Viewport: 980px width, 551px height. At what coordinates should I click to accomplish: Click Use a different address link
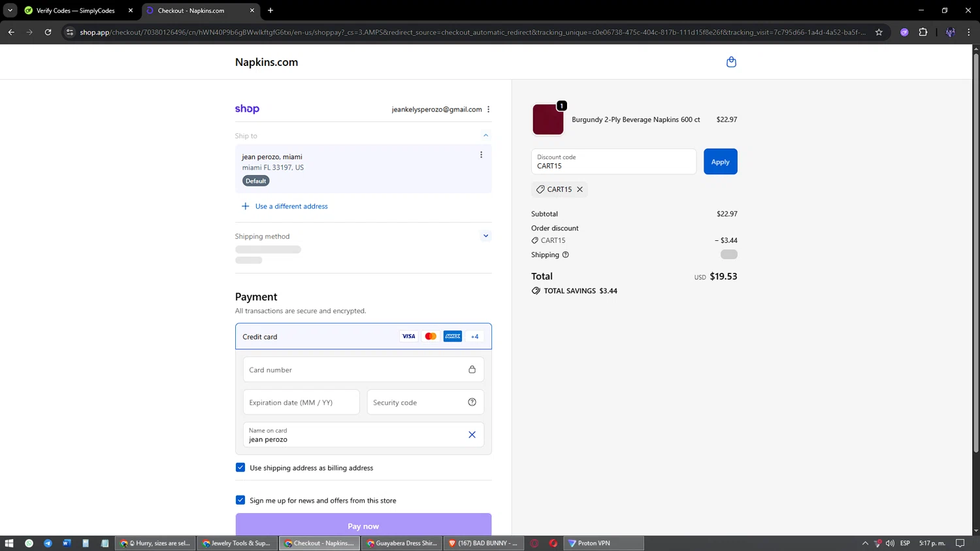coord(291,206)
